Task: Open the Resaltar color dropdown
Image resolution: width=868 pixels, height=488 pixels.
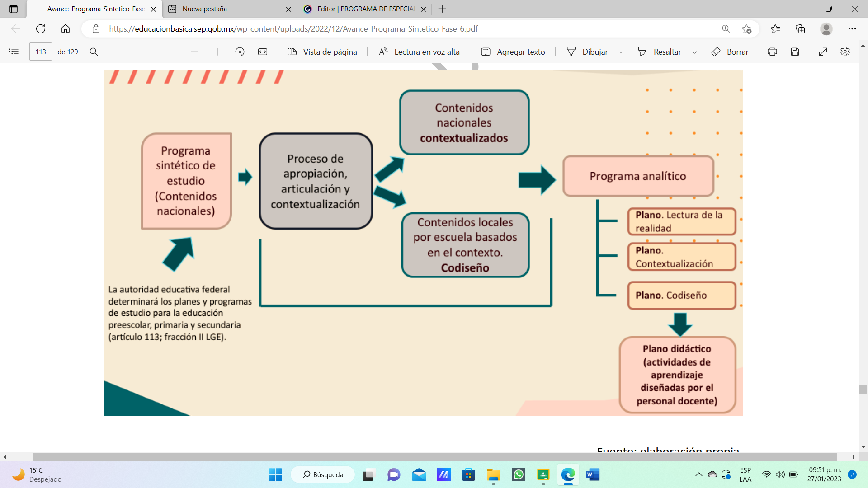Action: pos(695,52)
